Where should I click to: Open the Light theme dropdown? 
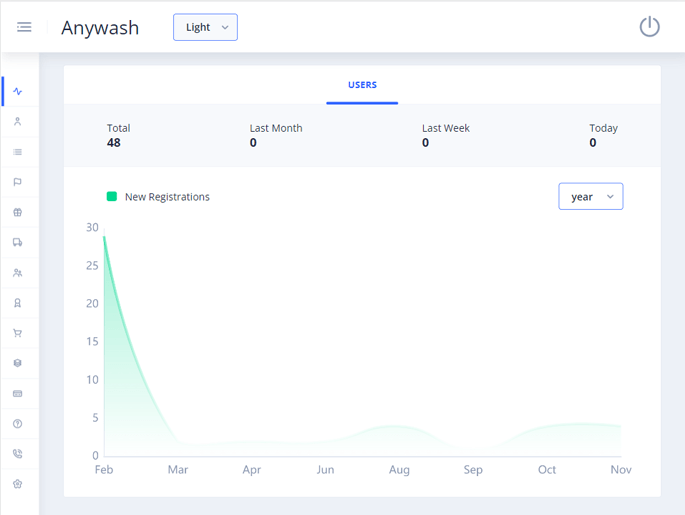click(205, 27)
